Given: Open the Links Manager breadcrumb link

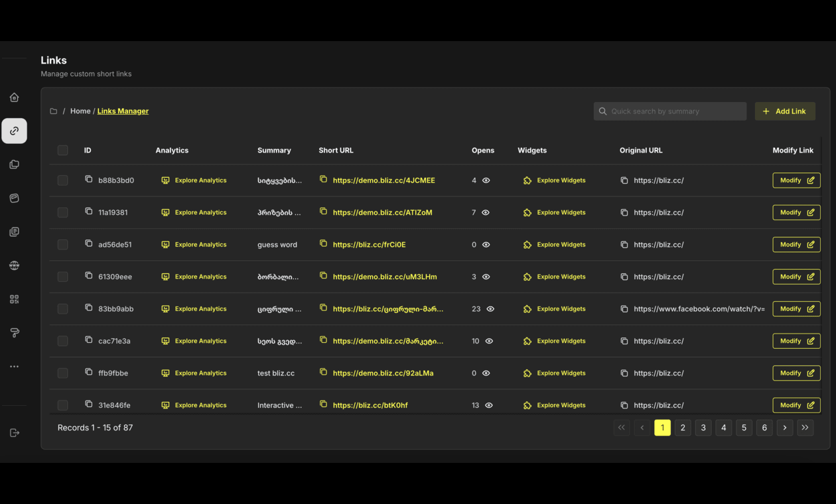Looking at the screenshot, I should pyautogui.click(x=123, y=111).
